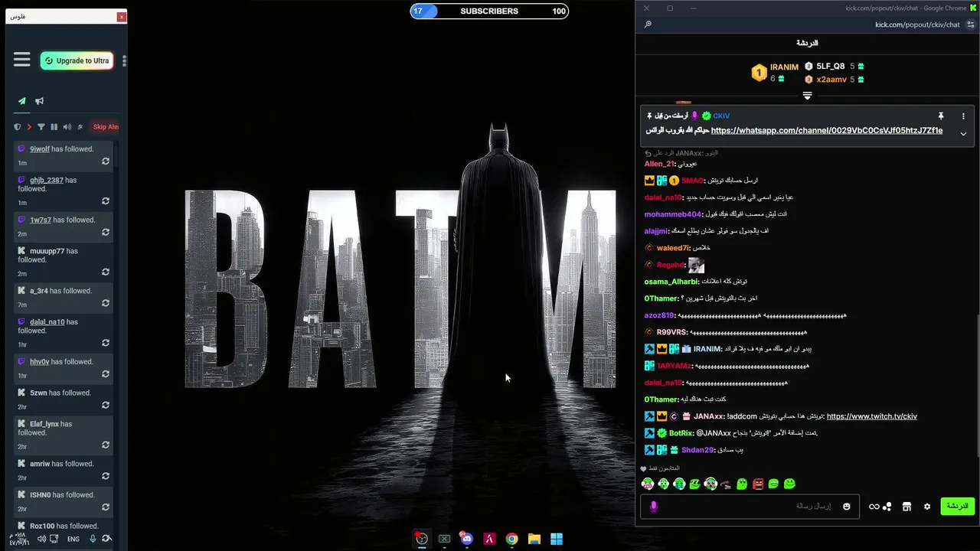
Task: Click the green chat send button
Action: coord(958,506)
